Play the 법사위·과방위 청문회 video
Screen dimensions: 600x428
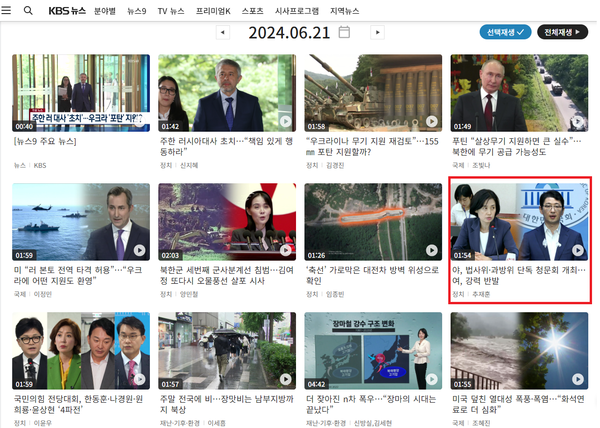click(x=578, y=251)
